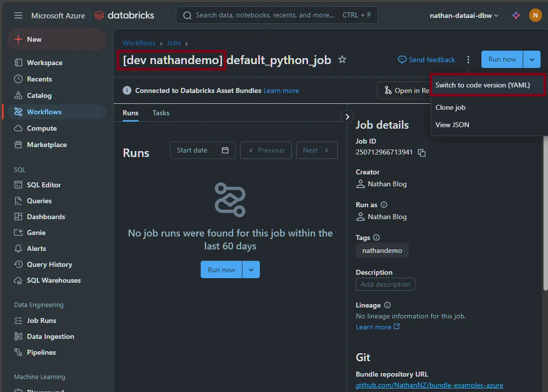
Task: Click the Add description field
Action: click(x=385, y=284)
